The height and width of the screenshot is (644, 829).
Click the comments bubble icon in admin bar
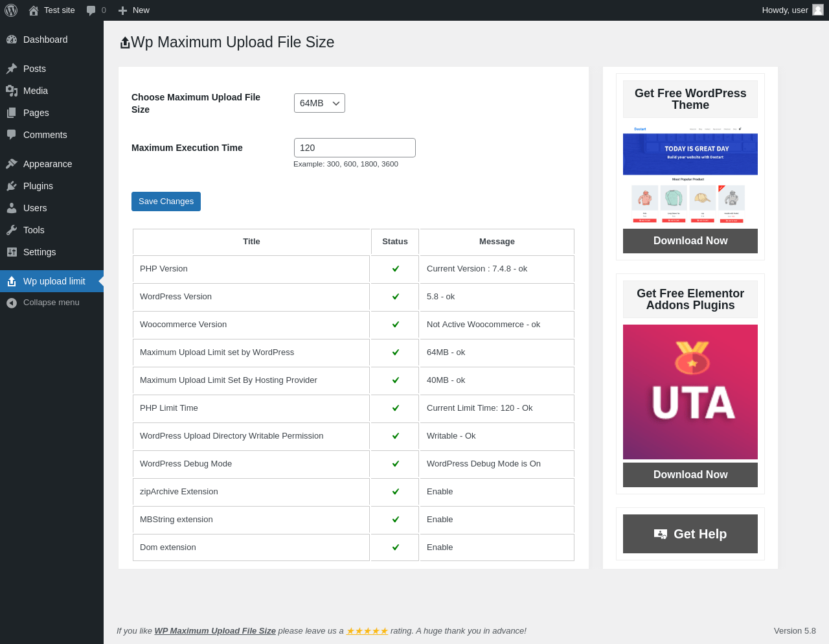(x=91, y=10)
